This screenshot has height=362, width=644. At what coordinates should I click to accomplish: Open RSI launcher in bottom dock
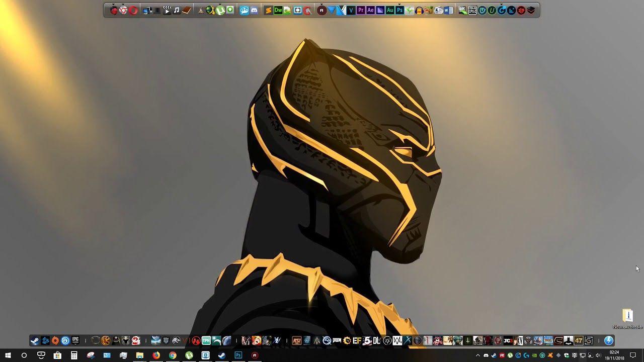(296, 341)
